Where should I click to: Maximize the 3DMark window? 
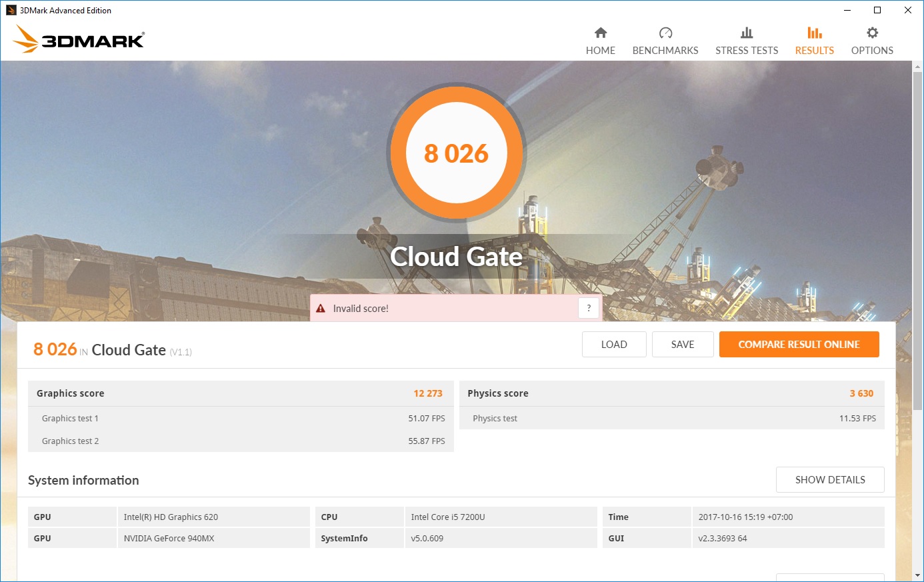(877, 10)
